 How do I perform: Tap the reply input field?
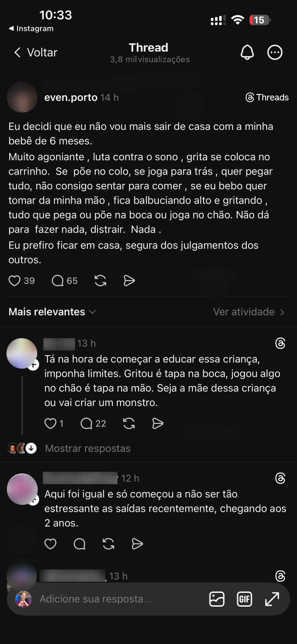tap(115, 599)
